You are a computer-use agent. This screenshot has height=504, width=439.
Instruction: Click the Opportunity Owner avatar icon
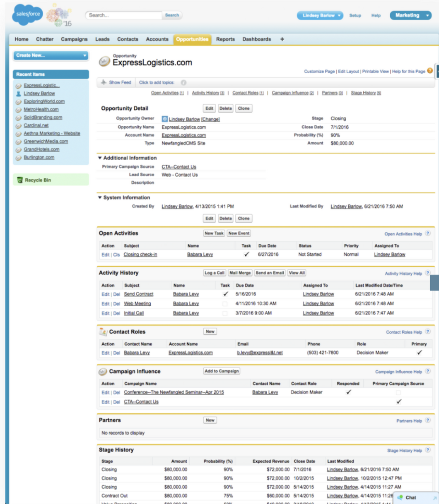(164, 119)
